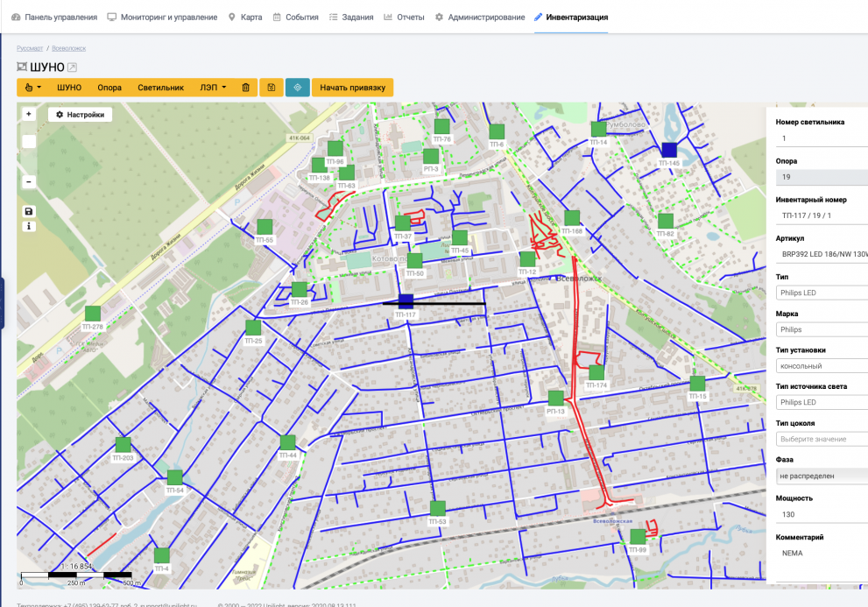Click the Начать привязку button
The width and height of the screenshot is (868, 607).
[x=352, y=88]
